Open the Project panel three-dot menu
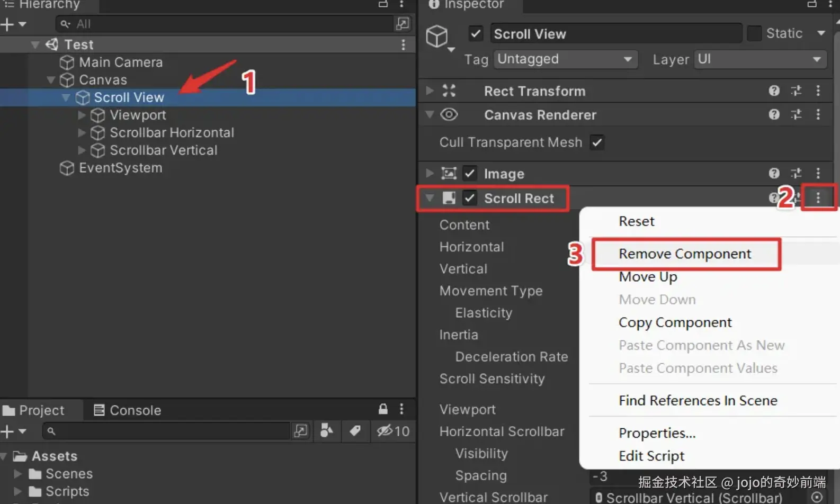 (401, 409)
